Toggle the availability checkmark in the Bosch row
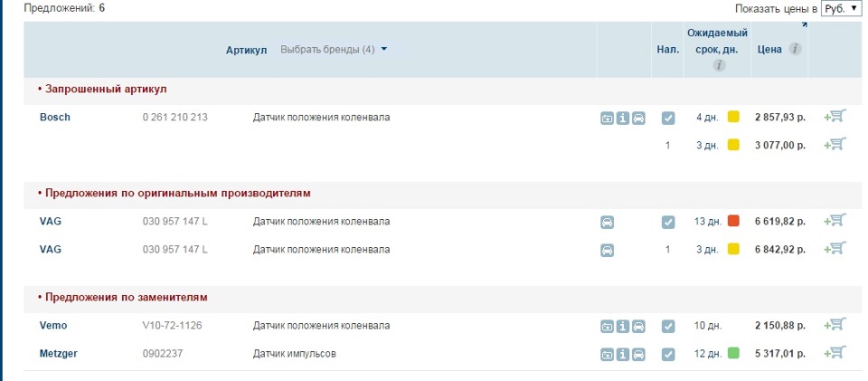This screenshot has height=381, width=868. click(668, 118)
